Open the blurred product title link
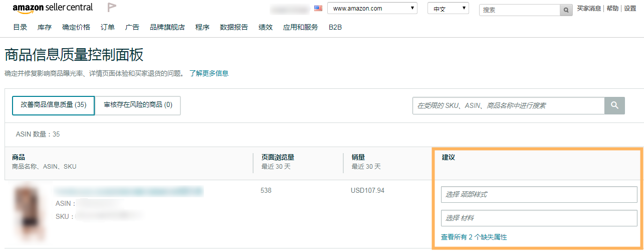This screenshot has height=251, width=644. click(x=129, y=191)
